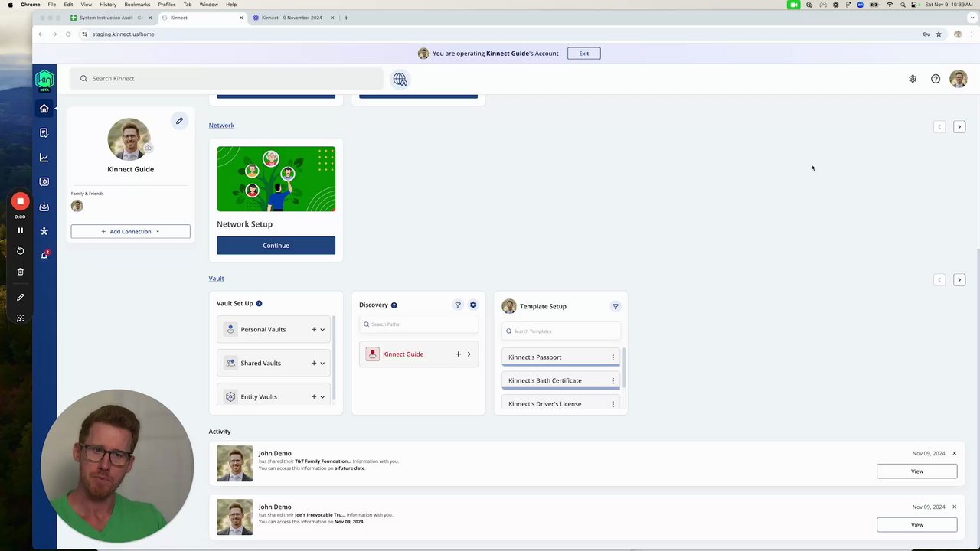Go to next Vault section card

959,280
